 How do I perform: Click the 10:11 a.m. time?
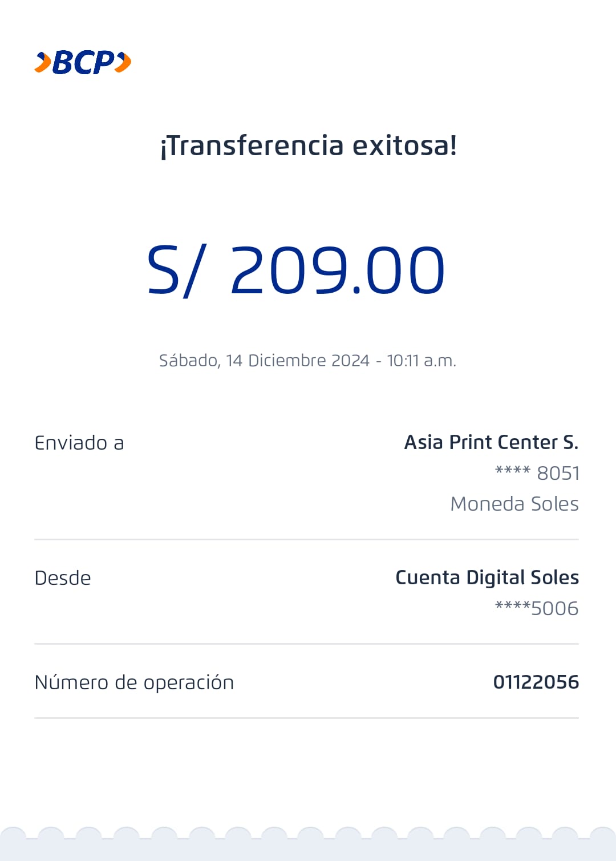click(422, 361)
